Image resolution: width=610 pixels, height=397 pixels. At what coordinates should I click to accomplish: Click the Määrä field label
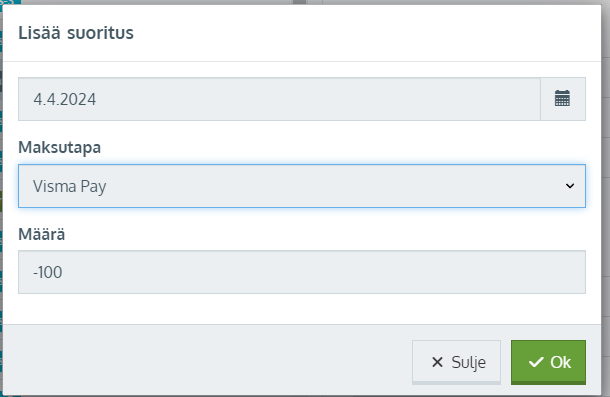click(42, 234)
